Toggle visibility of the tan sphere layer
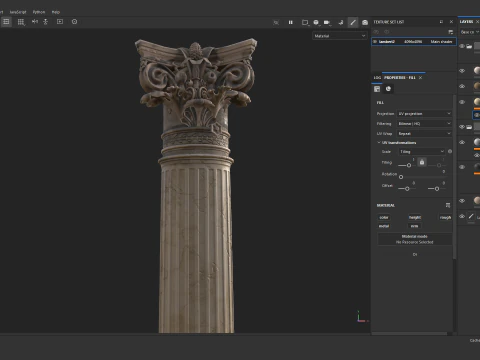This screenshot has width=480, height=360. (x=462, y=201)
